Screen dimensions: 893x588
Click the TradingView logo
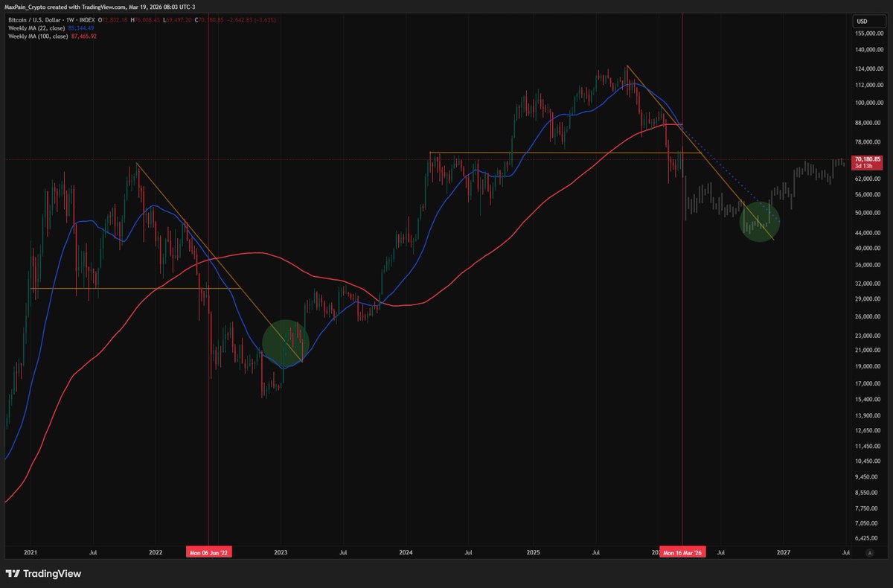point(43,574)
